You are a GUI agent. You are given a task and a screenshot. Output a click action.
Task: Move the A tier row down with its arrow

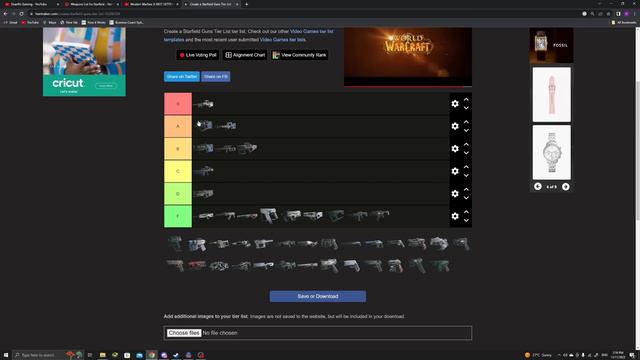pyautogui.click(x=466, y=131)
